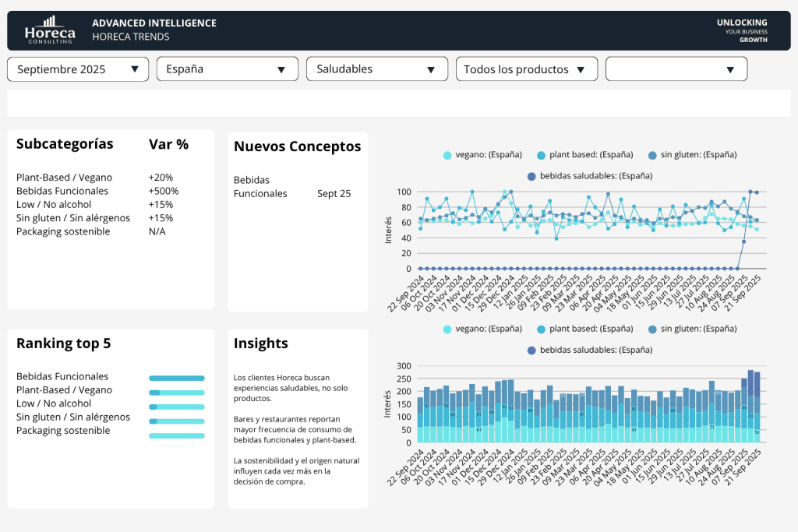Screen dimensions: 798x532
Task: Click the vegano legend dot above the bar chart
Action: (x=447, y=329)
